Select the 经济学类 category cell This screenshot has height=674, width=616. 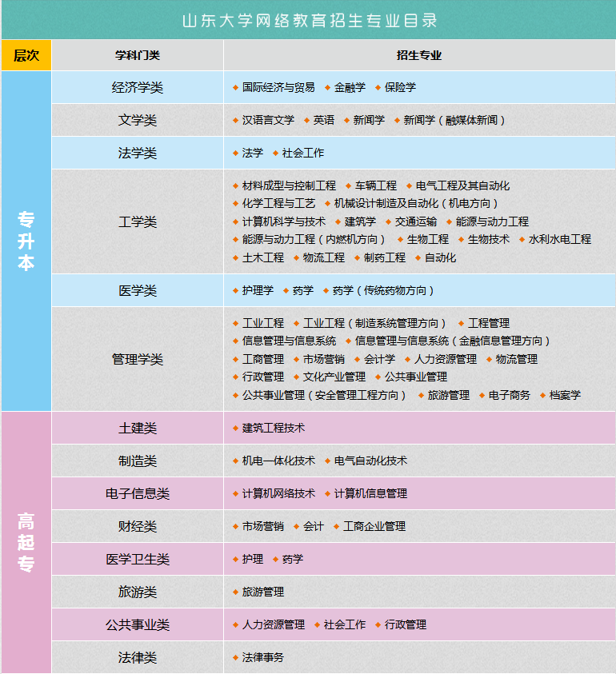(138, 87)
